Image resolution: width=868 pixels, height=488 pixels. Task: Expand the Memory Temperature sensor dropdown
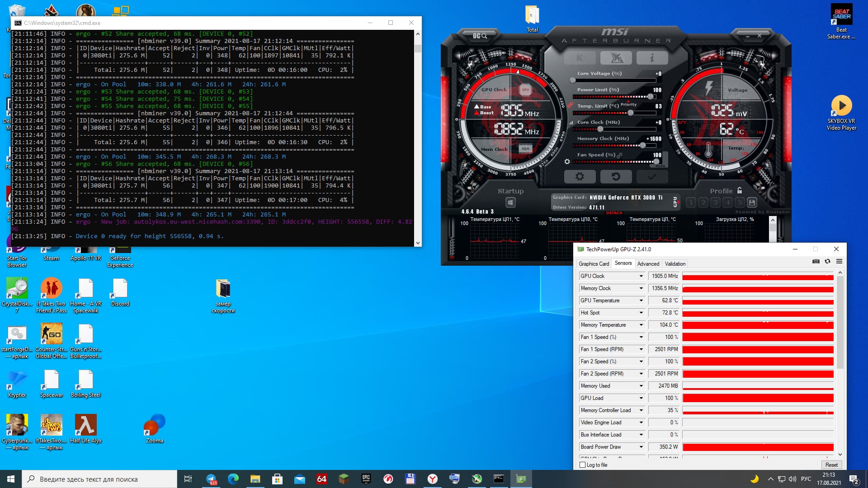point(641,325)
